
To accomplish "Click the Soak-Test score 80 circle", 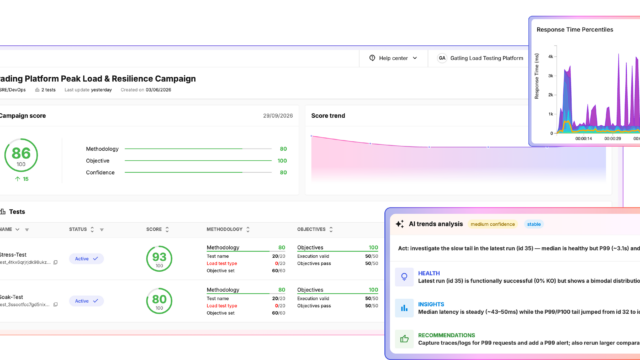I will 159,301.
